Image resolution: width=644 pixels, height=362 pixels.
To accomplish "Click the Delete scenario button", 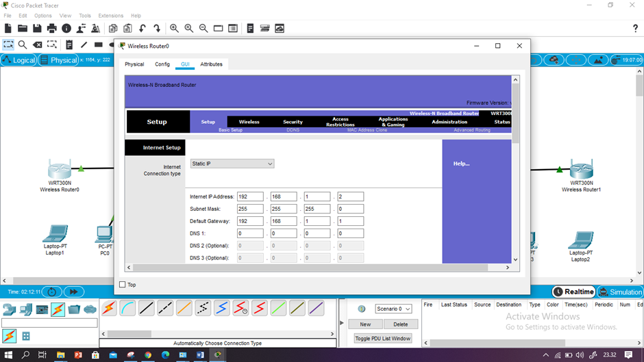I will coord(401,324).
